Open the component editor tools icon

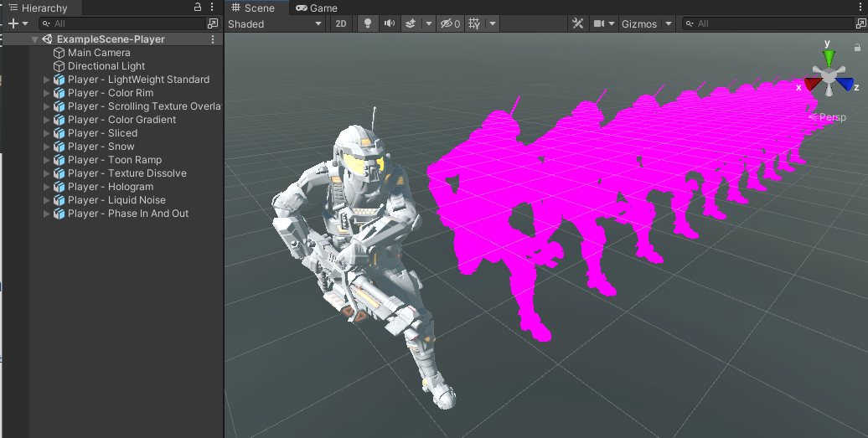[578, 23]
